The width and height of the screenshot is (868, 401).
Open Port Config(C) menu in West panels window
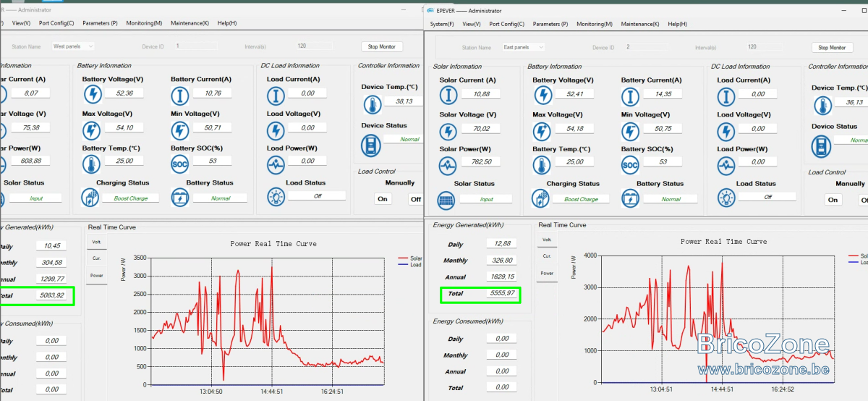[x=56, y=23]
